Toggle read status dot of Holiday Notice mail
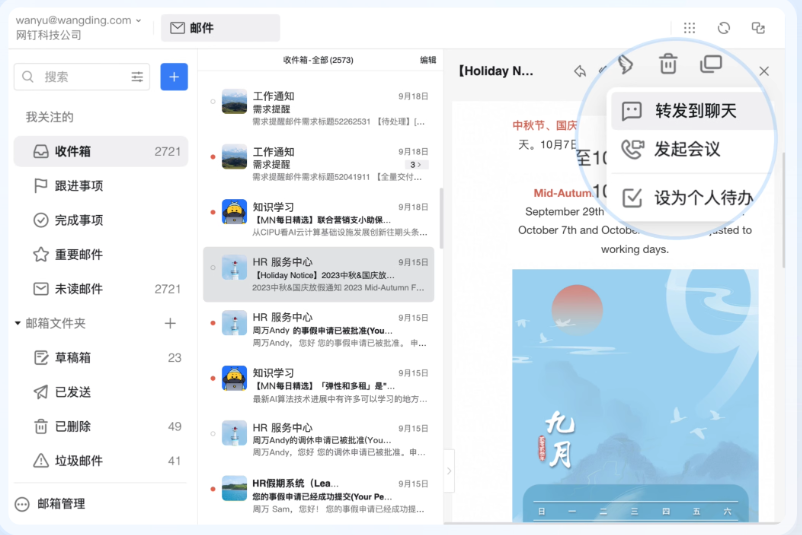Viewport: 802px width, 535px height. coord(213,268)
